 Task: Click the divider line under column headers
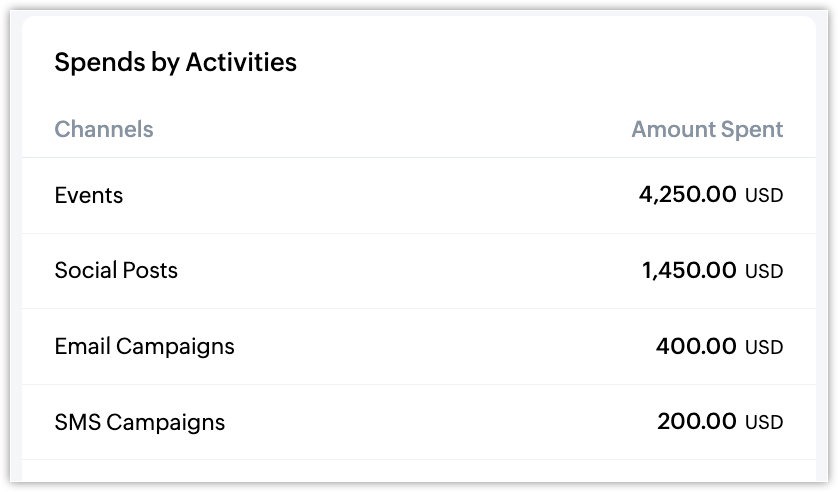tap(419, 157)
